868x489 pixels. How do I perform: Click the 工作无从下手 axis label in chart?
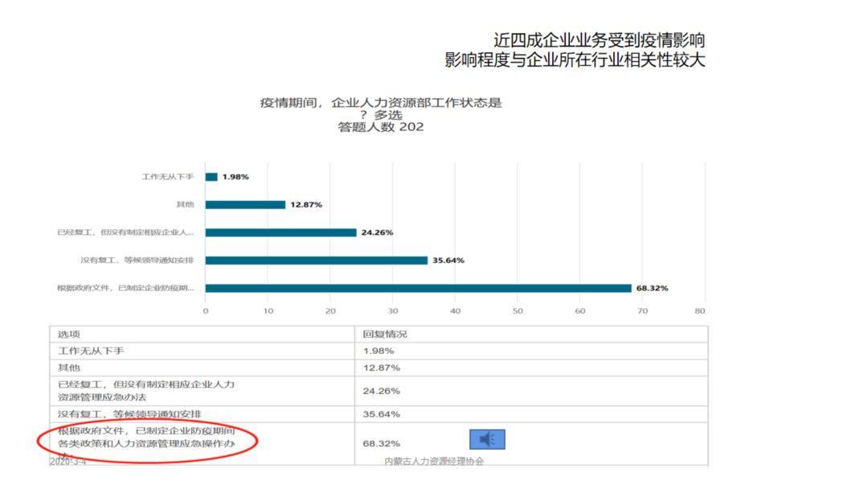pos(167,177)
